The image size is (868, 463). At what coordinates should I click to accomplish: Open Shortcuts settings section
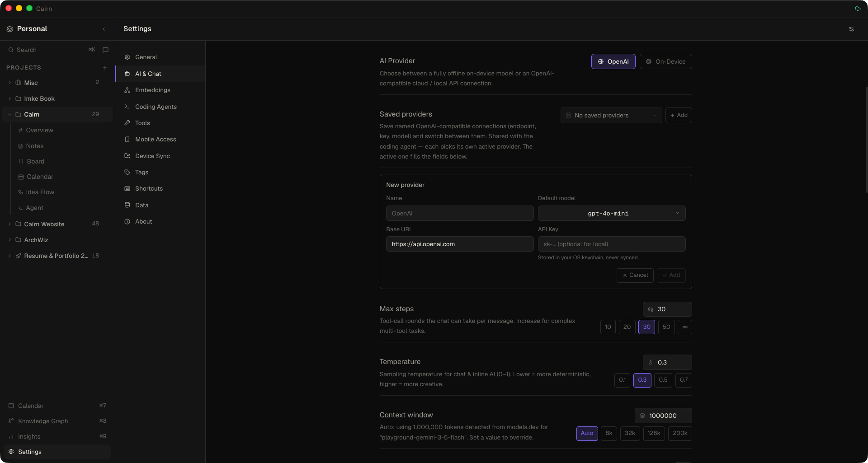(160, 189)
